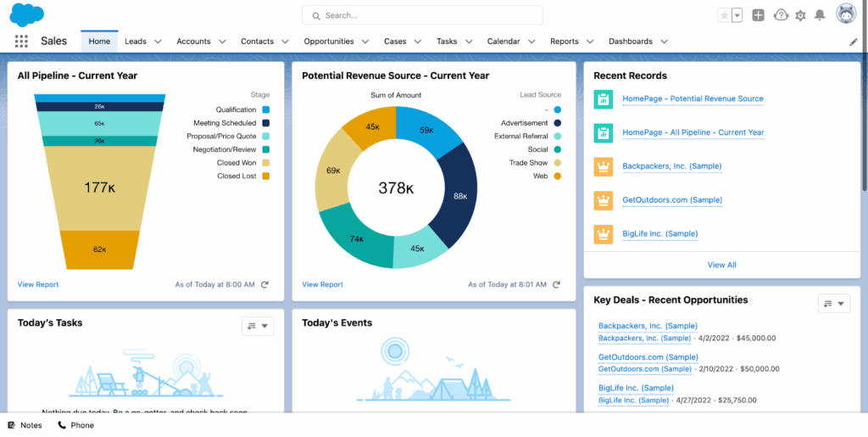Open HomePage - Potential Revenue Source link
This screenshot has height=437, width=868.
[x=693, y=99]
